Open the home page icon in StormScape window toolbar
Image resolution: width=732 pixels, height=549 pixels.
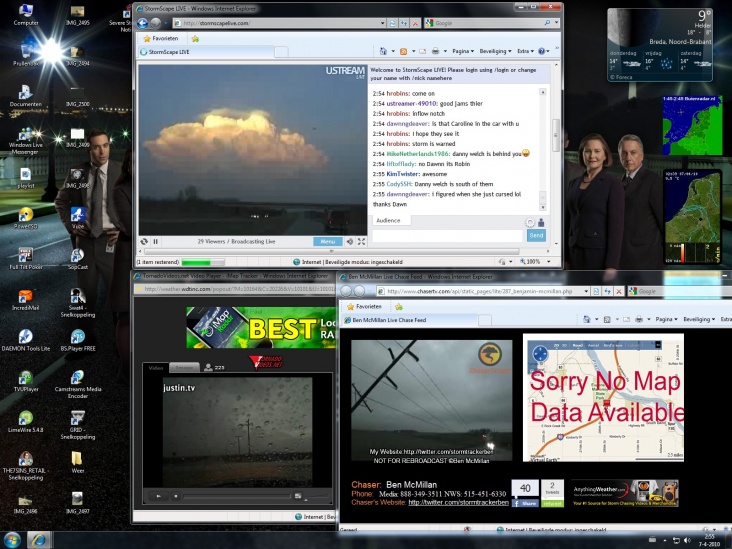pyautogui.click(x=383, y=51)
